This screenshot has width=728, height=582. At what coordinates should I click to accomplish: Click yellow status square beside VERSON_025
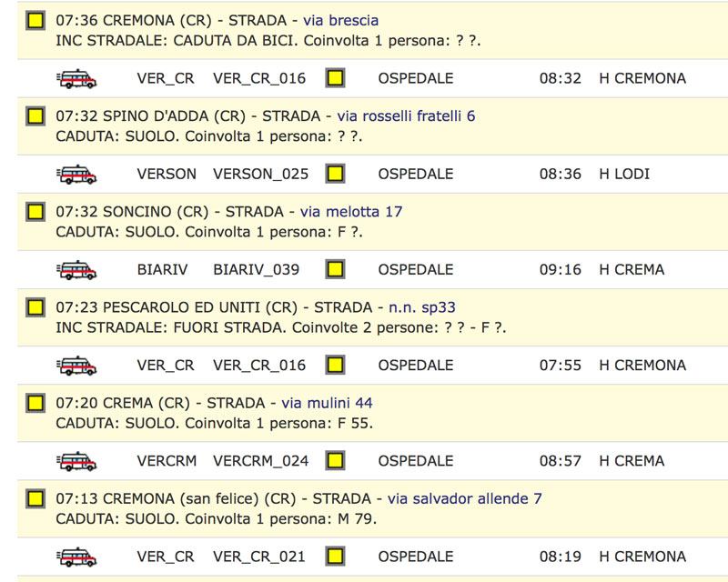click(335, 174)
